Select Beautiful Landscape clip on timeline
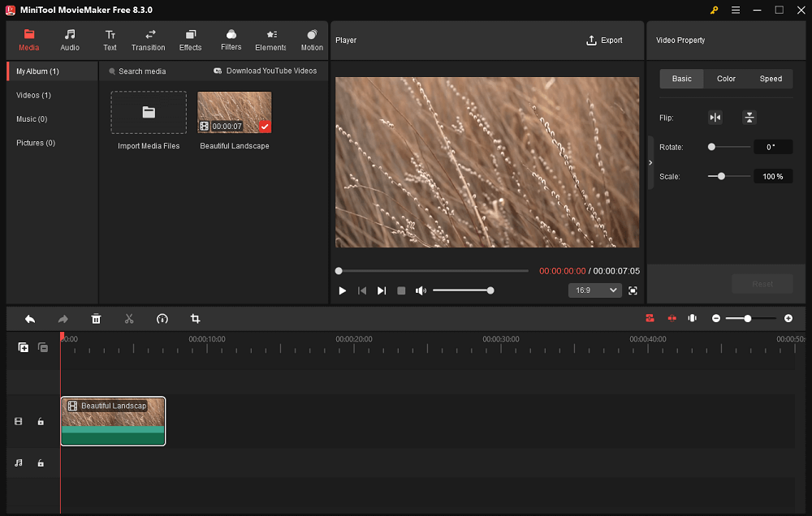The image size is (812, 516). click(113, 421)
